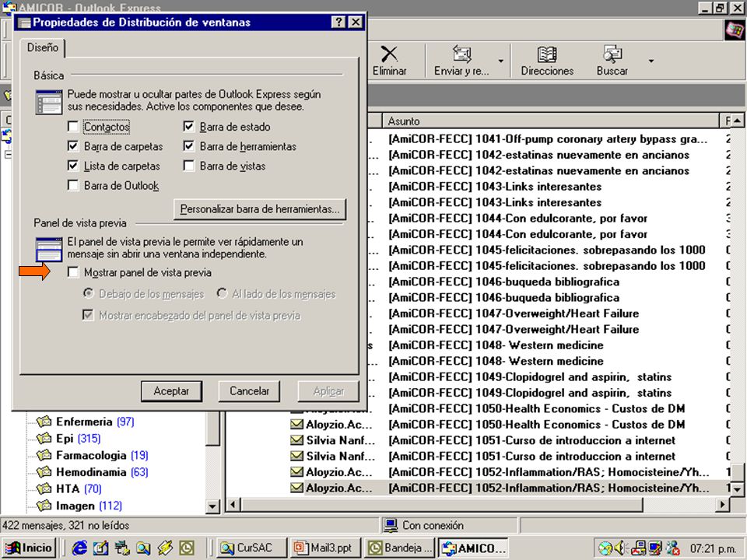This screenshot has width=747, height=560.
Task: Click the lightning bolt quick launch icon
Action: coord(165,548)
